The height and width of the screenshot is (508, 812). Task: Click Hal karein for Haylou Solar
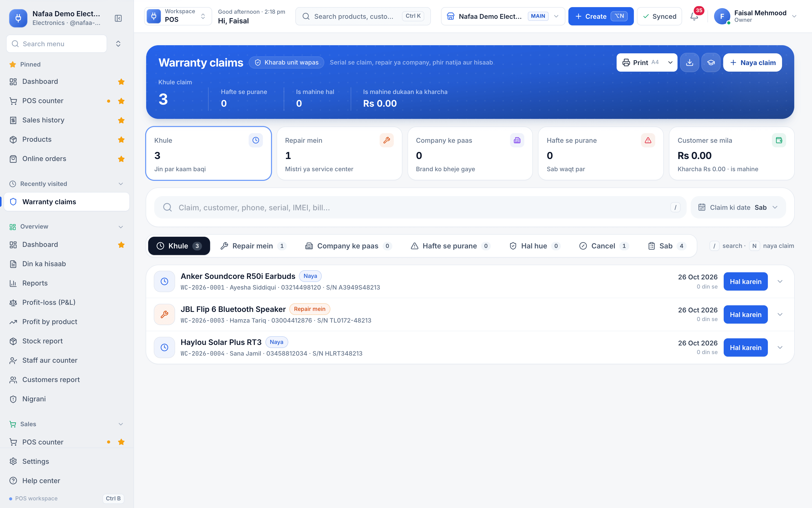[745, 347]
